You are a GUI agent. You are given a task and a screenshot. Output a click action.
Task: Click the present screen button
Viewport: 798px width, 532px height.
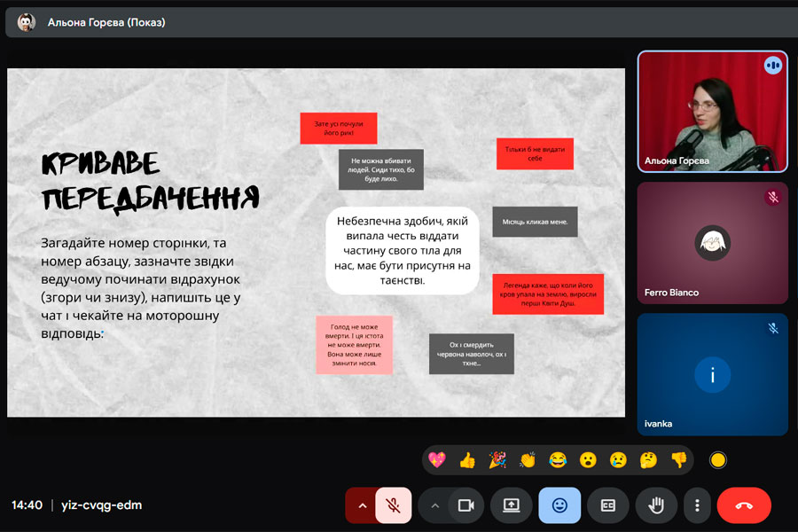(x=511, y=505)
